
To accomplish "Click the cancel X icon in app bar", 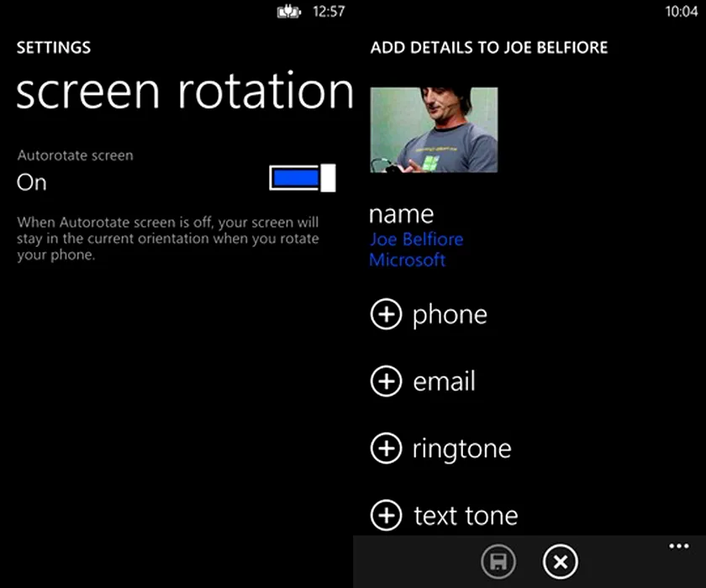I will [x=560, y=561].
